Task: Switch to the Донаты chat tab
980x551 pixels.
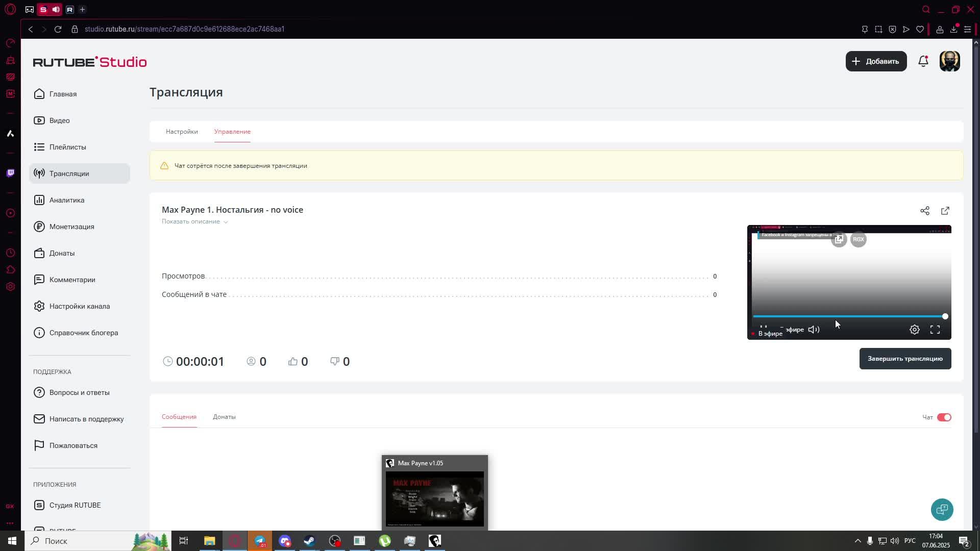Action: coord(224,417)
